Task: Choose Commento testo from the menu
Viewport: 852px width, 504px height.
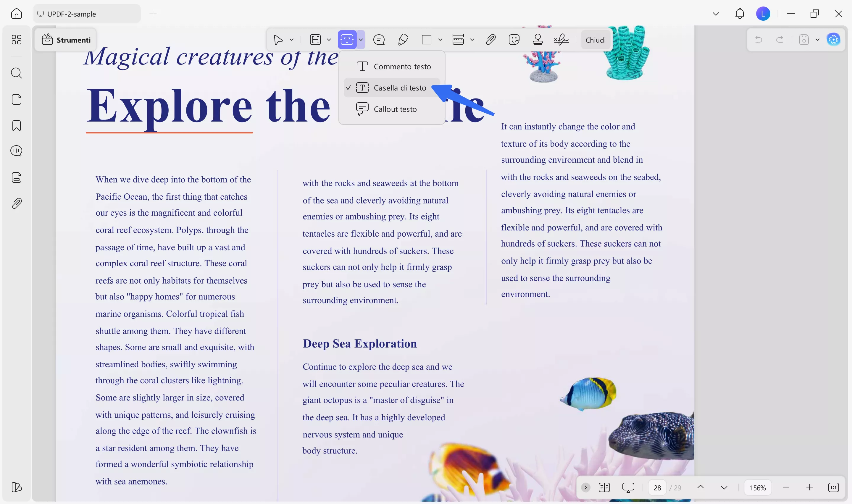Action: click(x=402, y=67)
